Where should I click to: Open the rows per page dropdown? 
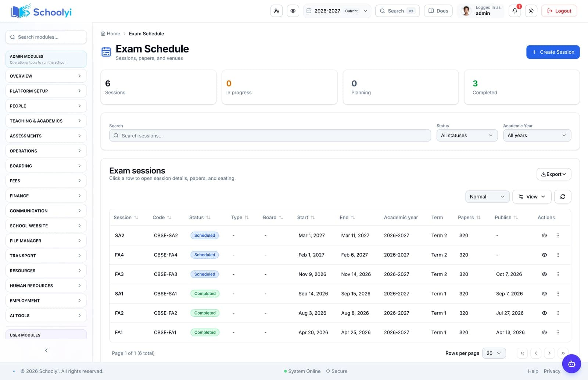pos(494,353)
